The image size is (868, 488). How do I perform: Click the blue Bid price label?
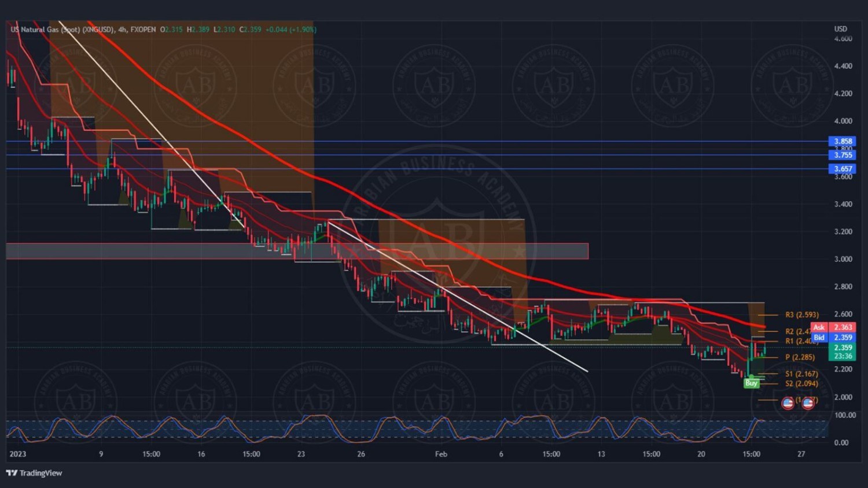tap(833, 338)
